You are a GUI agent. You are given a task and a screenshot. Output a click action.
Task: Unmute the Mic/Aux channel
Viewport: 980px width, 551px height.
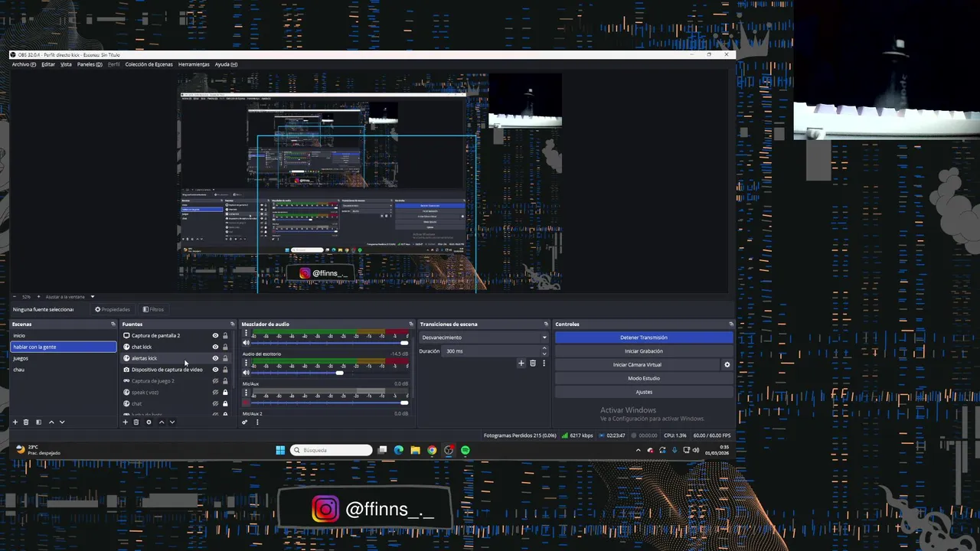point(246,403)
